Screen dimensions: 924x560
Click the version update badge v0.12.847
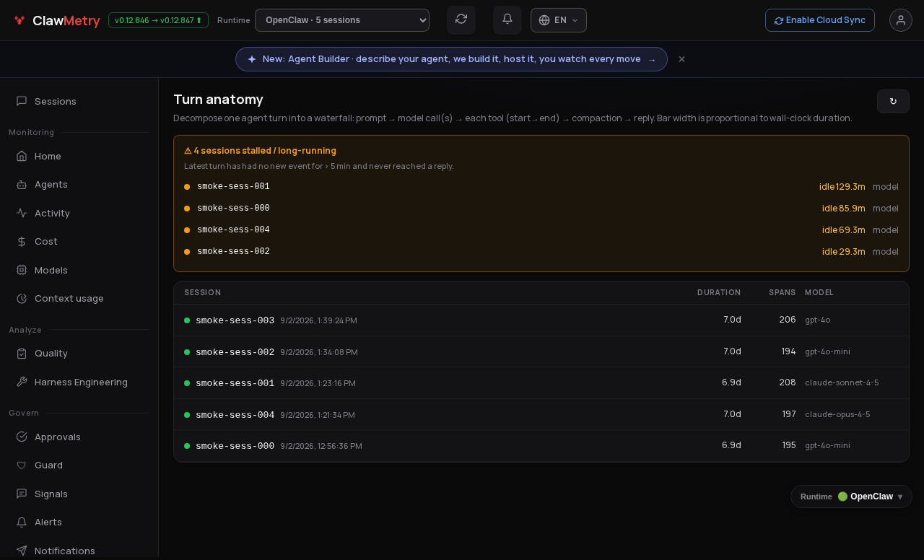coord(158,20)
